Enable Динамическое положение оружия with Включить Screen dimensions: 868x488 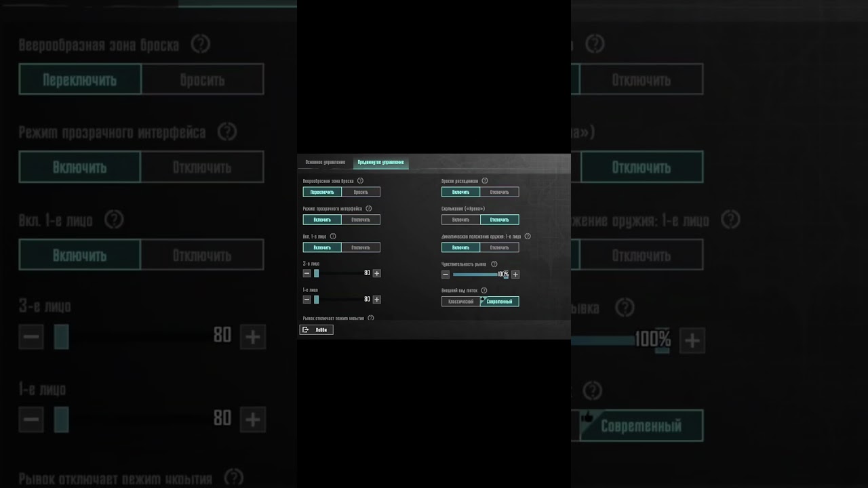tap(461, 247)
